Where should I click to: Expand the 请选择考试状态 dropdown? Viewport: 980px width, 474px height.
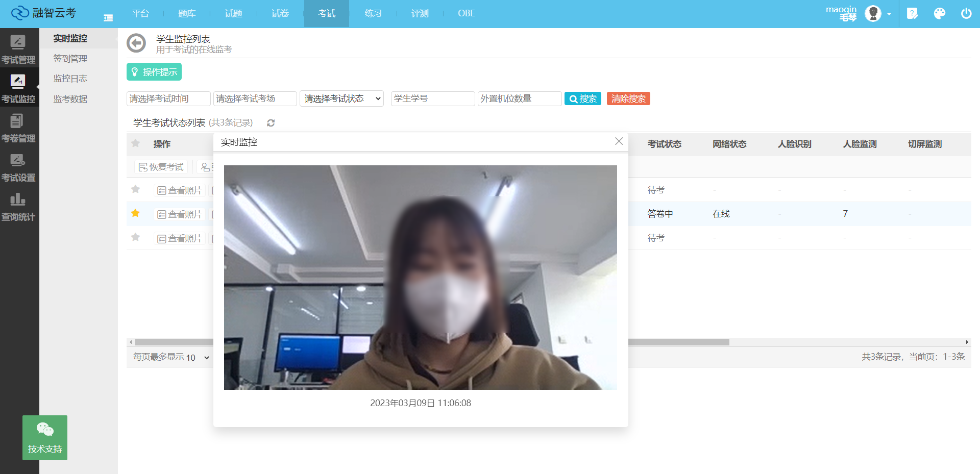341,98
